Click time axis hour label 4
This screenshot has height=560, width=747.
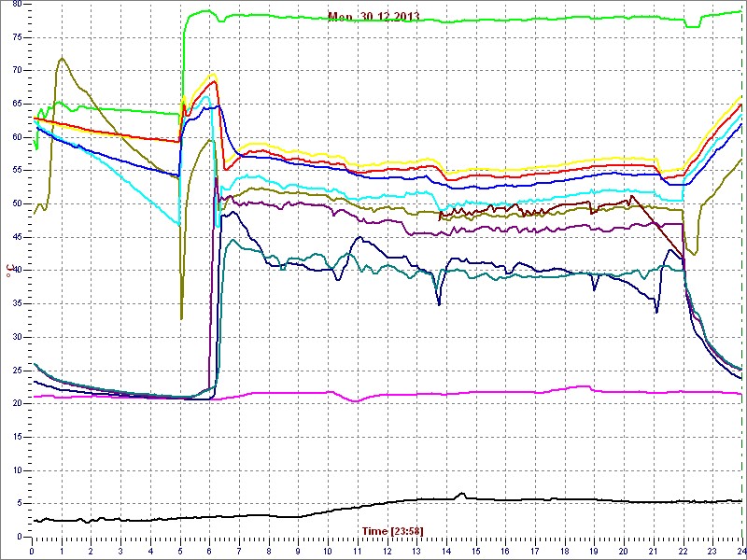tap(150, 549)
